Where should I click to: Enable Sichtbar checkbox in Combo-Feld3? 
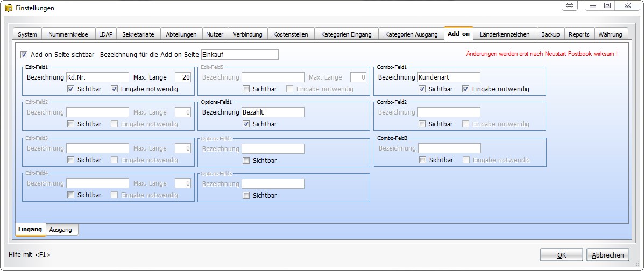point(423,160)
